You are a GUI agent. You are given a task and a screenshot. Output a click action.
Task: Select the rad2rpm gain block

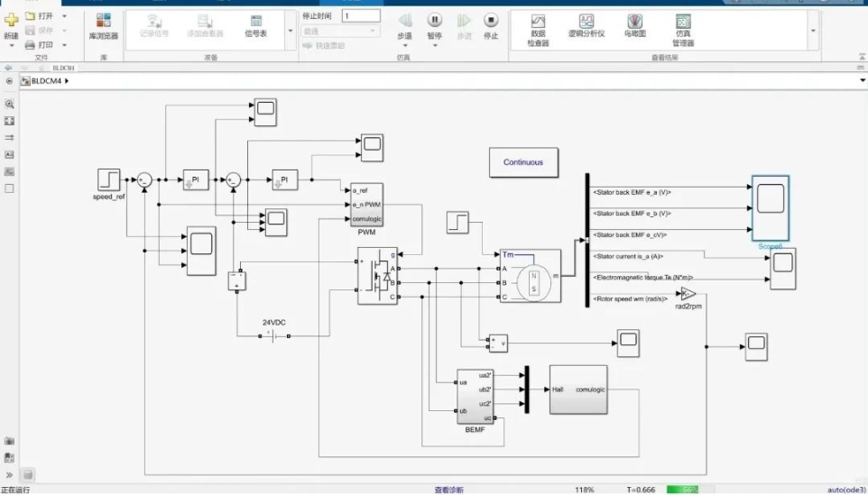[688, 294]
